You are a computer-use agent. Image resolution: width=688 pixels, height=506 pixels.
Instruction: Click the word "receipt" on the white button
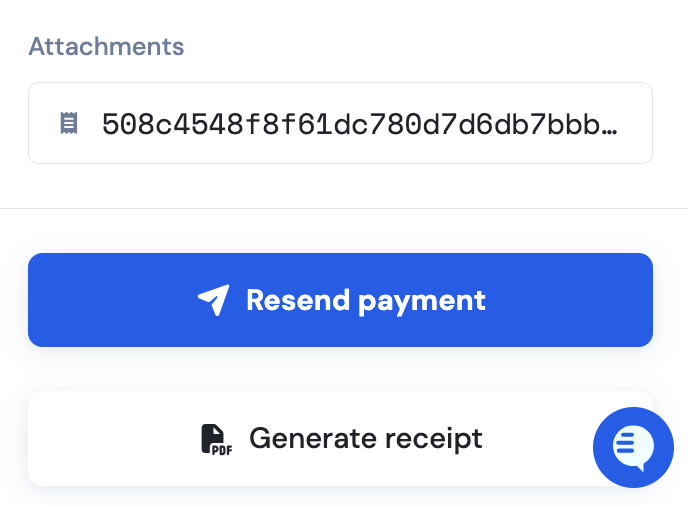[x=434, y=439]
